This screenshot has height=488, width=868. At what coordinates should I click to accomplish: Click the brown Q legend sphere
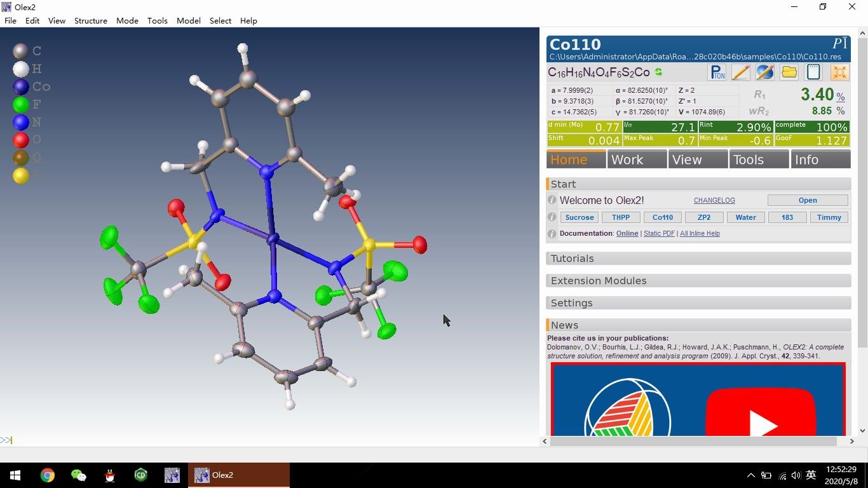pyautogui.click(x=20, y=158)
